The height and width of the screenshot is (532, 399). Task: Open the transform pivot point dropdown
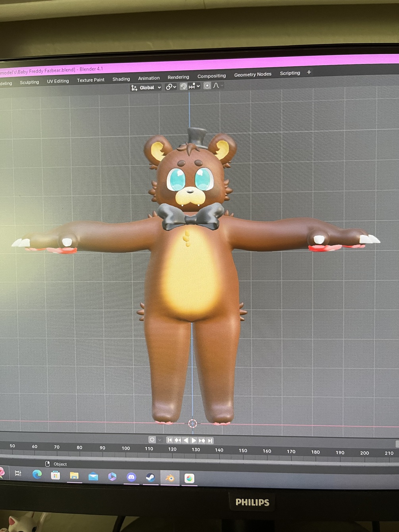[x=171, y=87]
